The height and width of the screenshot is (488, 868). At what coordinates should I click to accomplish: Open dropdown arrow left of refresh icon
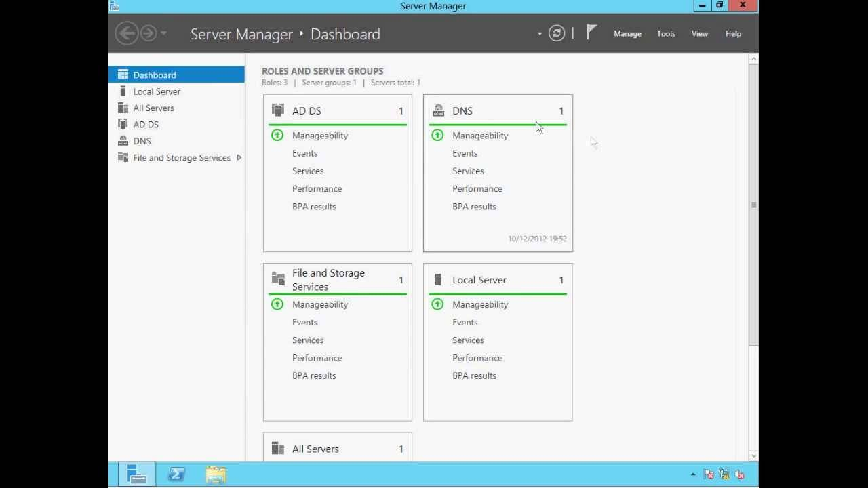(x=540, y=33)
